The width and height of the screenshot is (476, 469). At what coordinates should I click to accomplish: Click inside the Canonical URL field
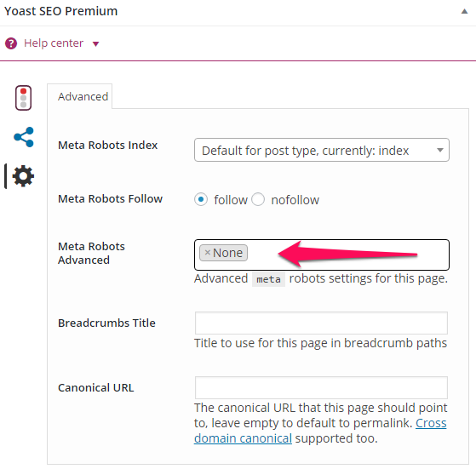(321, 387)
